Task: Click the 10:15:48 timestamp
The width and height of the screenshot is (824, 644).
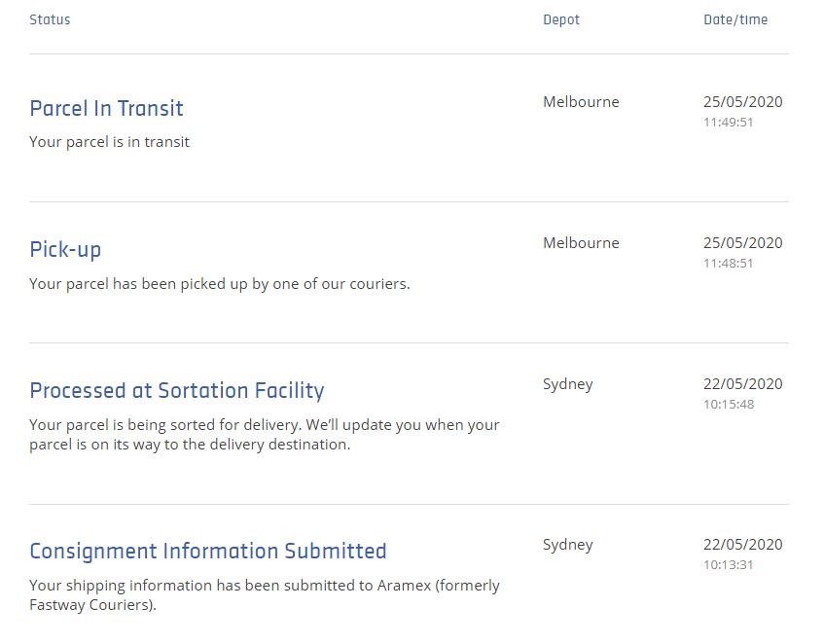Action: (x=728, y=405)
